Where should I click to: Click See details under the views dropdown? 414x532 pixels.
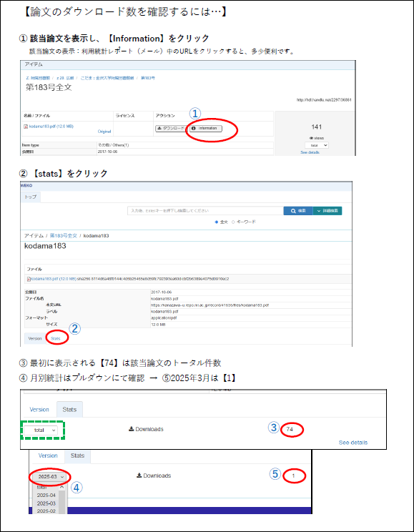point(310,152)
